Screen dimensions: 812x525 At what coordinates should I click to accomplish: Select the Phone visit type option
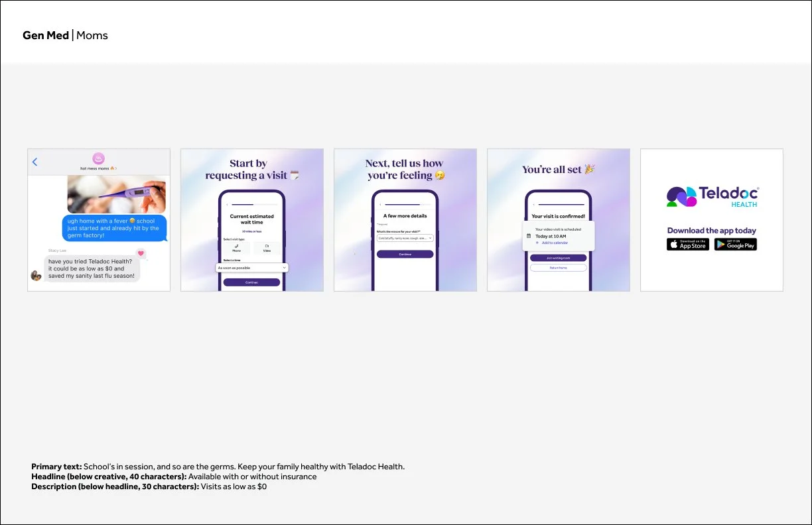click(237, 248)
